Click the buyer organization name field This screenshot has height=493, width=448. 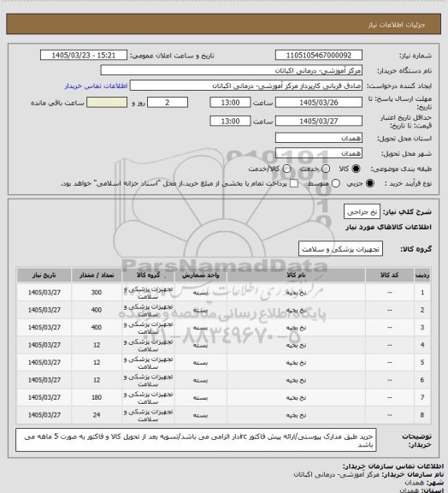point(231,70)
